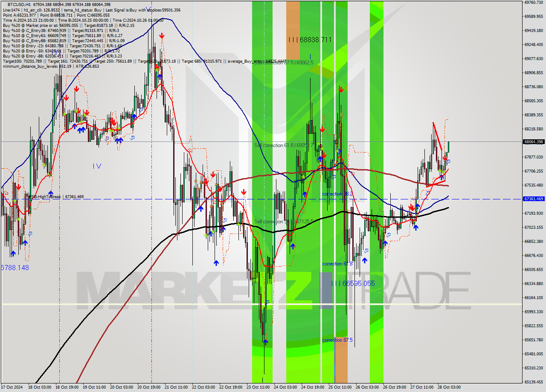Click the '27 Oct 11:00' time axis label
The height and width of the screenshot is (392, 546).
(421, 387)
